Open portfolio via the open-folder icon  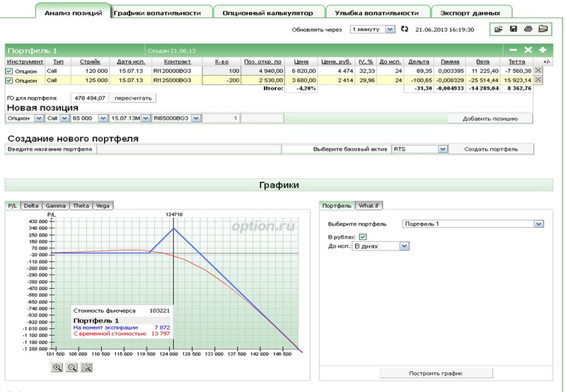pyautogui.click(x=498, y=29)
